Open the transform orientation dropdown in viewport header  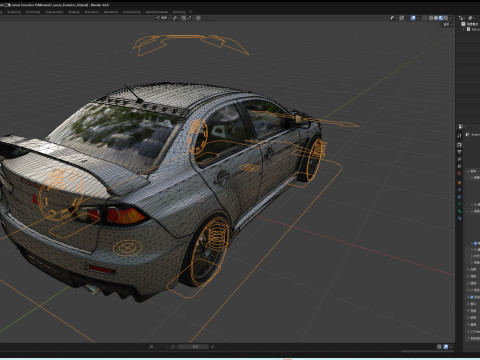coord(164,18)
